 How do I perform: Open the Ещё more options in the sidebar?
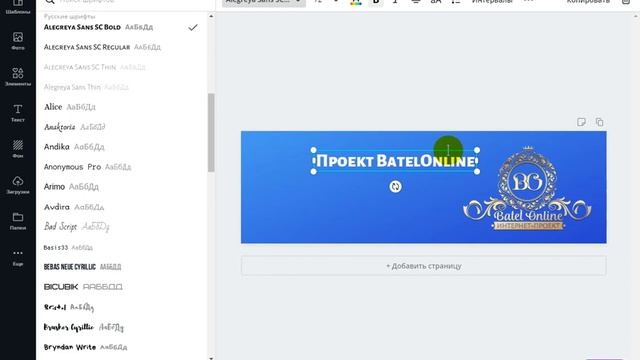(x=18, y=257)
